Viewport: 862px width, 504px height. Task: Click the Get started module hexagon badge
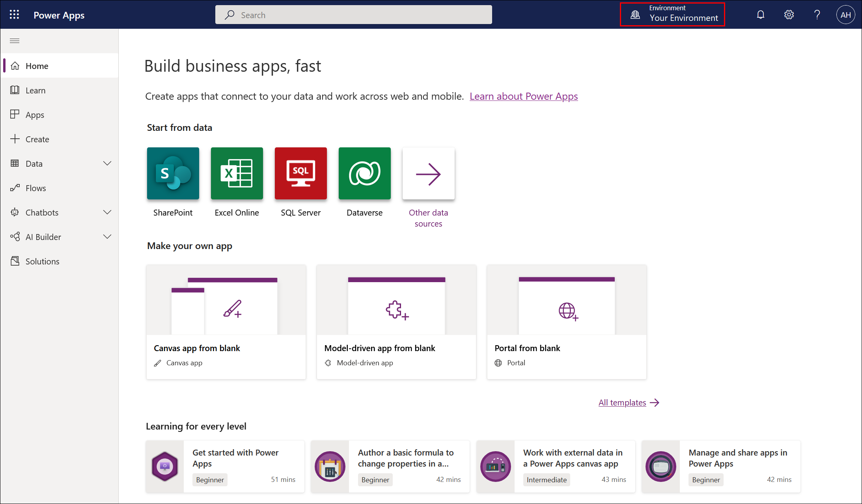[x=165, y=467]
